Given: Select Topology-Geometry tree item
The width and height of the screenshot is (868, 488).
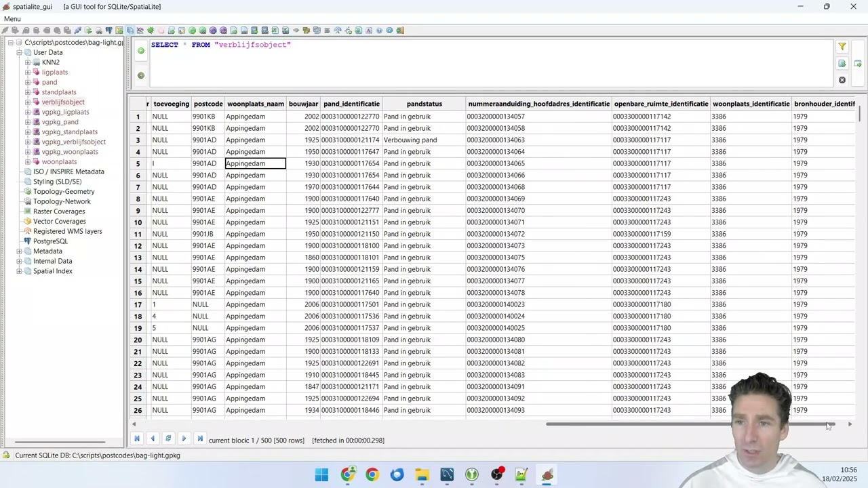Looking at the screenshot, I should pyautogui.click(x=64, y=191).
